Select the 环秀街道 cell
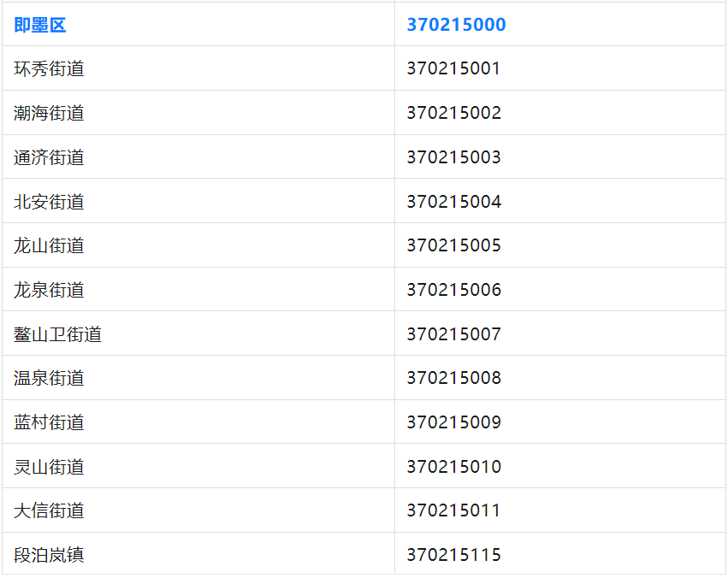Image resolution: width=728 pixels, height=578 pixels. click(50, 69)
